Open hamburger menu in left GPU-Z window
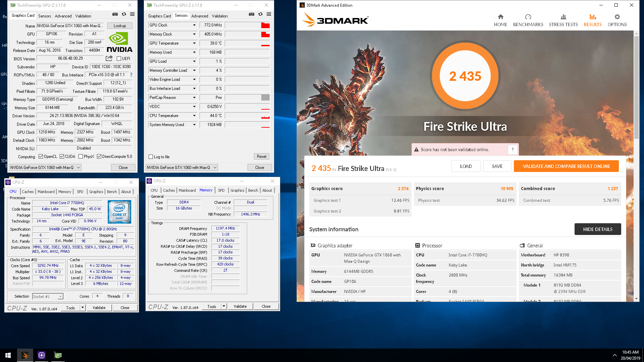The image size is (644, 362). coord(132,14)
